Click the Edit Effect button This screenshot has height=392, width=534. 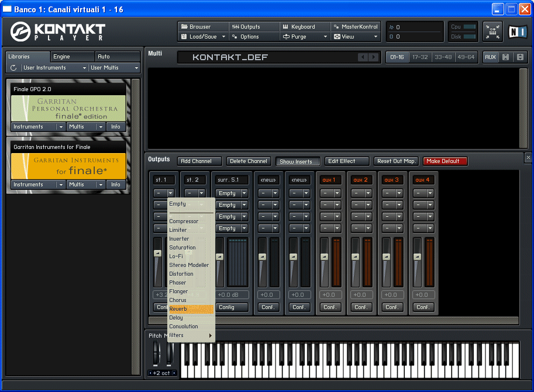(x=347, y=161)
